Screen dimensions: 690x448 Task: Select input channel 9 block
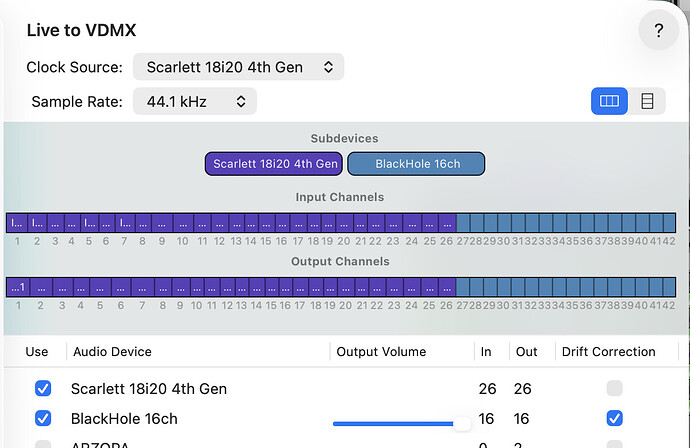[x=162, y=223]
